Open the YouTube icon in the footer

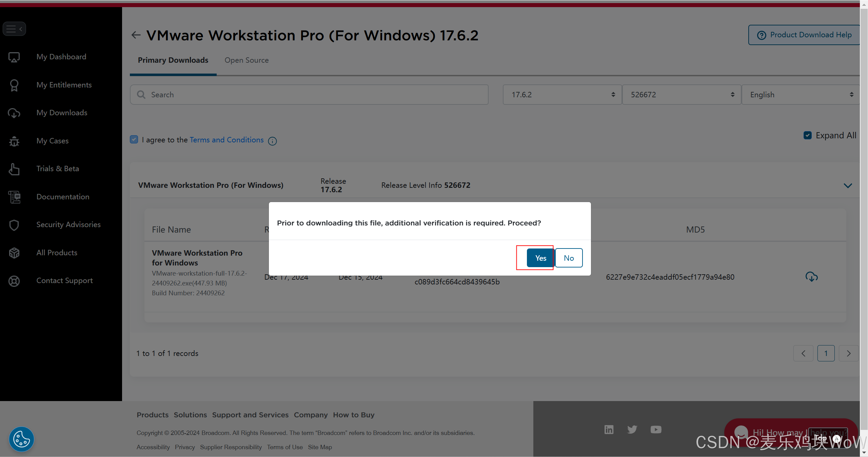(656, 430)
